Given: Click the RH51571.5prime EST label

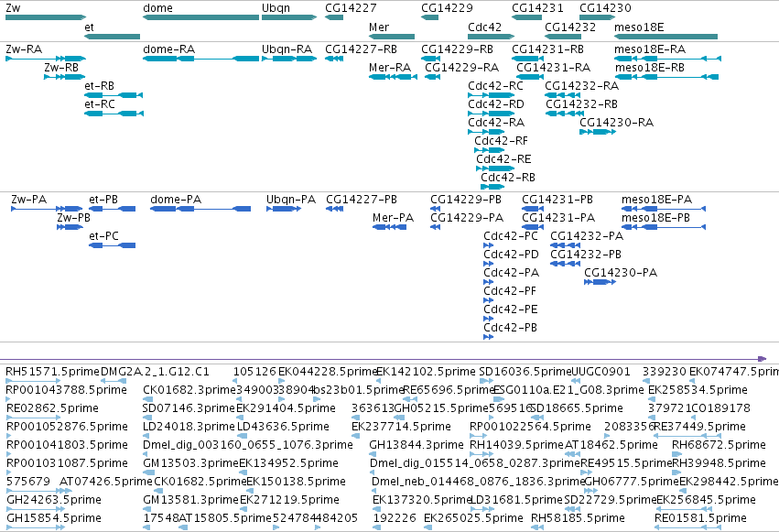Looking at the screenshot, I should pos(52,372).
